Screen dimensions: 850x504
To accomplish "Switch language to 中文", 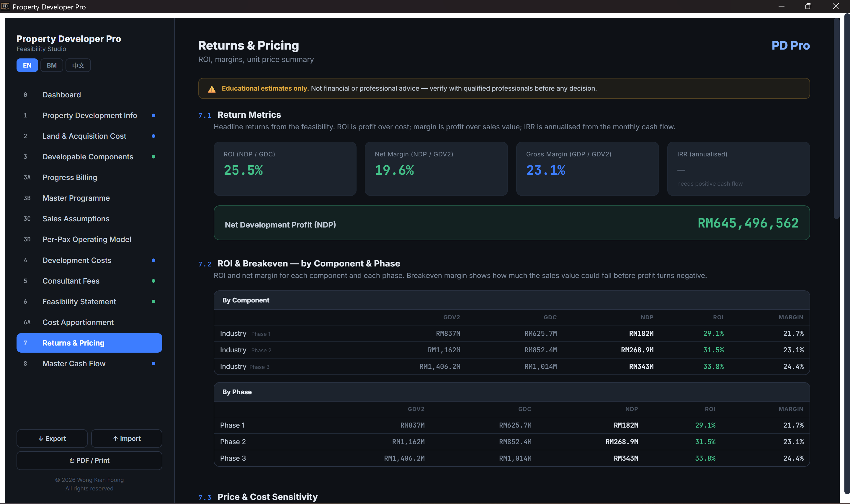I will [78, 65].
